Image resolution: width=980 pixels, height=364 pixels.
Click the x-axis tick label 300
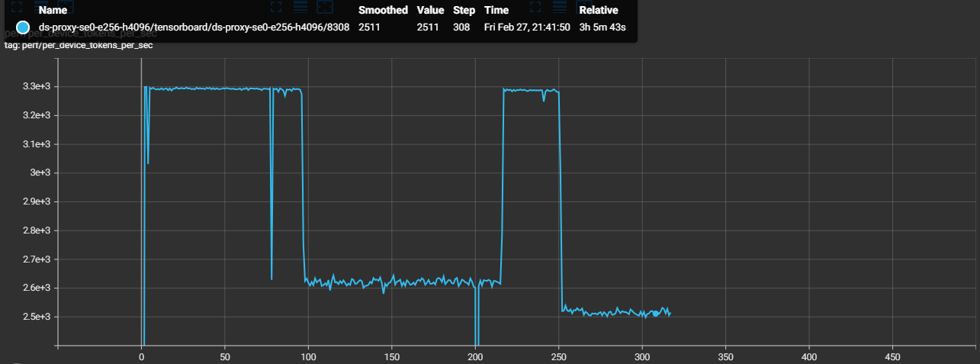642,356
